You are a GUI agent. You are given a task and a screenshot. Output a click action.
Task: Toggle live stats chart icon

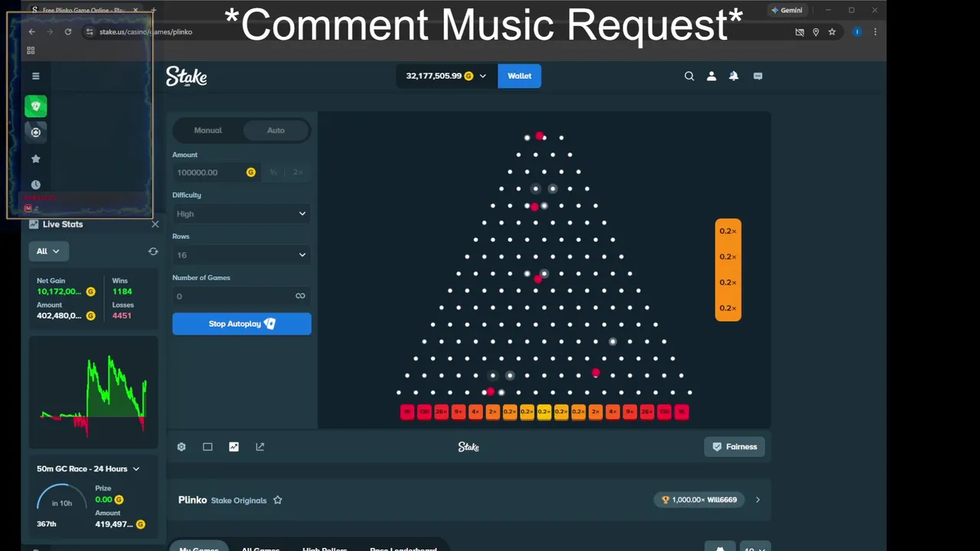234,447
